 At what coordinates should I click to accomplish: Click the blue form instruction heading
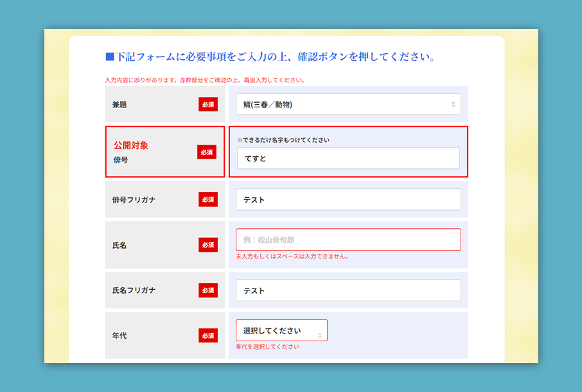[x=270, y=57]
